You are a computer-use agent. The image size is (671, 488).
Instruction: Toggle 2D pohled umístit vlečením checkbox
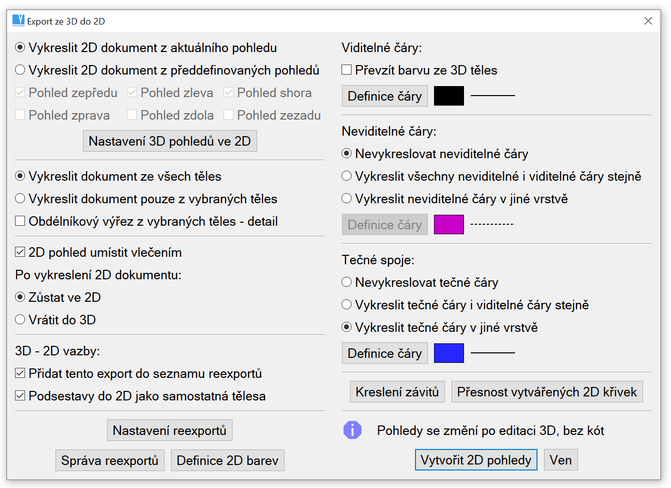click(22, 253)
